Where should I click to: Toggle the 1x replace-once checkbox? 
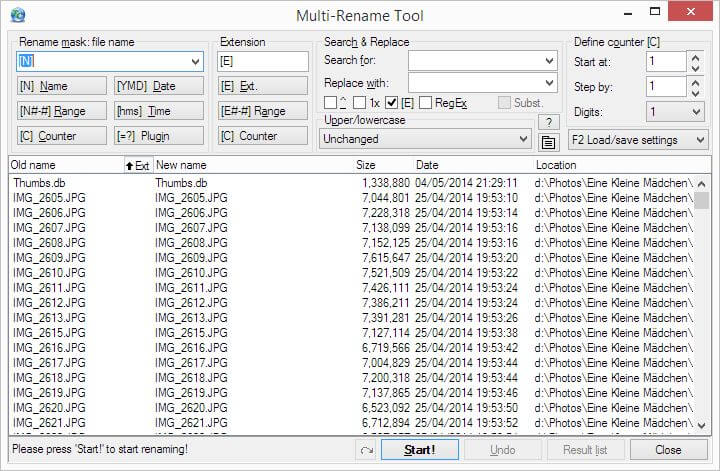[x=360, y=103]
